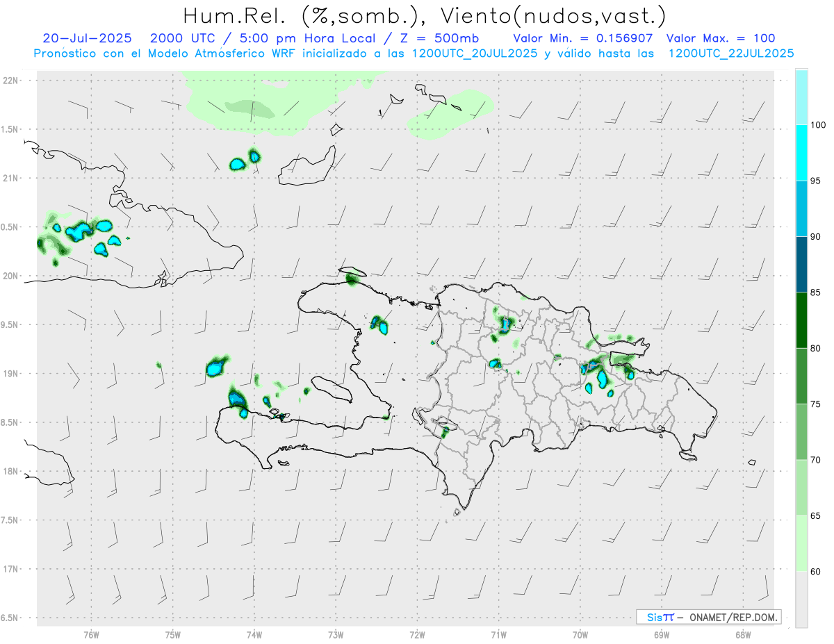Click the longitude label '73W'
This screenshot has height=644, width=834.
pyautogui.click(x=336, y=634)
